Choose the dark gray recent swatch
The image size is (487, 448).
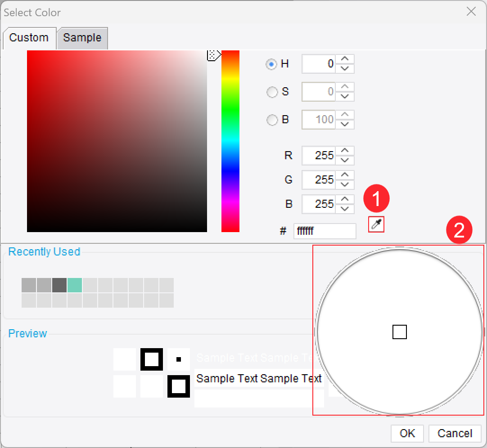click(x=59, y=285)
